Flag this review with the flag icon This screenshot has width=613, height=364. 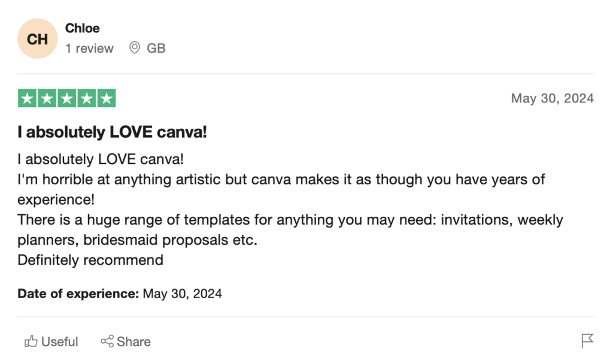click(x=587, y=341)
